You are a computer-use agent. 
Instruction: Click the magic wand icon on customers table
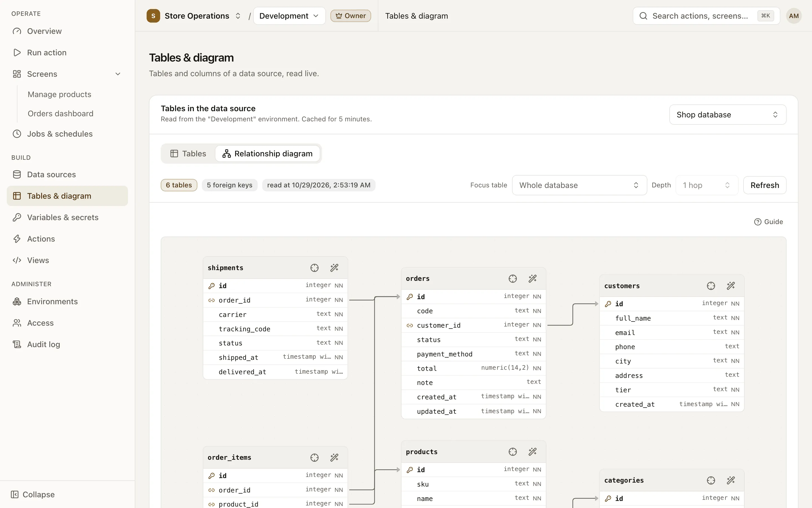(731, 286)
